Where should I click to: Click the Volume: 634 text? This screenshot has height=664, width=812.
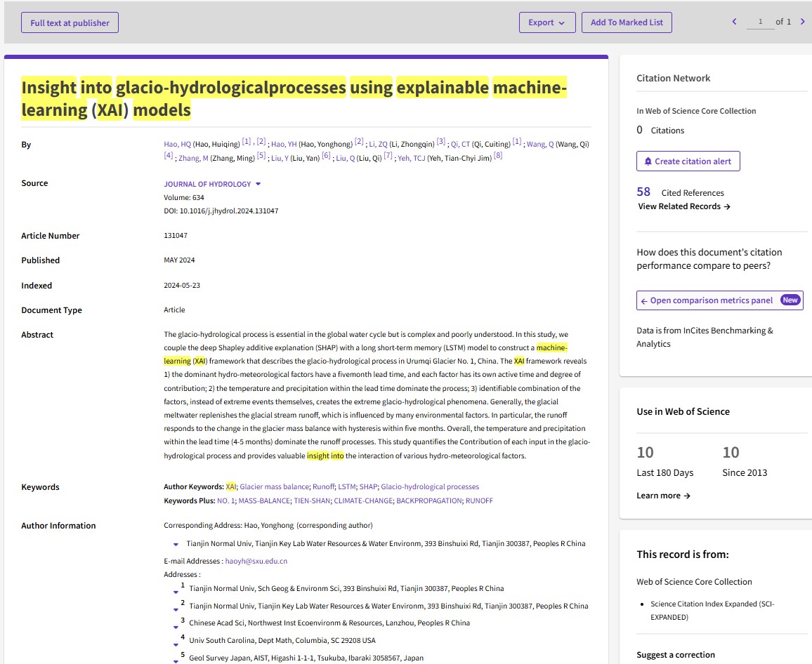click(x=184, y=197)
